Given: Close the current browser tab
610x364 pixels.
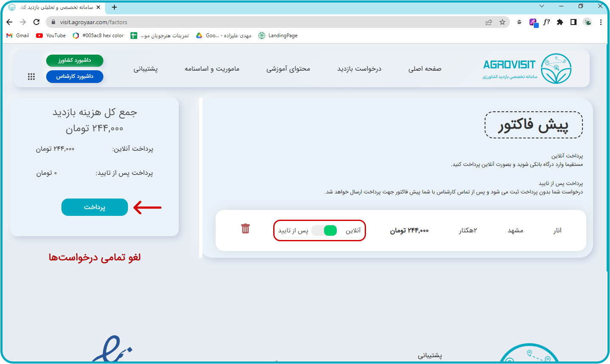Looking at the screenshot, I should click(x=98, y=7).
